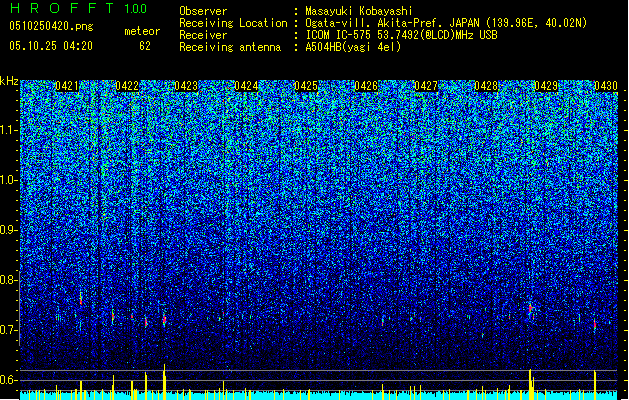Image resolution: width=629 pixels, height=400 pixels.
Task: Click the 0425 time marker
Action: (306, 86)
